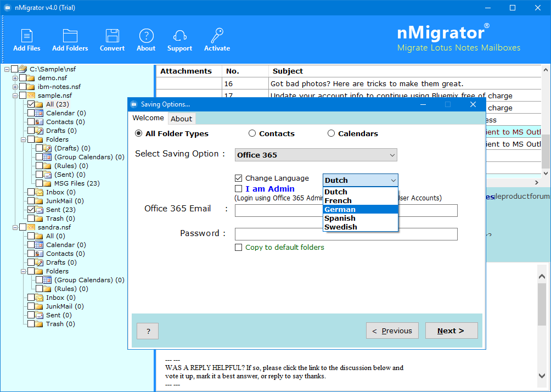Click the sandra.nsf mailbox envelope icon
Image resolution: width=551 pixels, height=392 pixels.
[x=31, y=227]
